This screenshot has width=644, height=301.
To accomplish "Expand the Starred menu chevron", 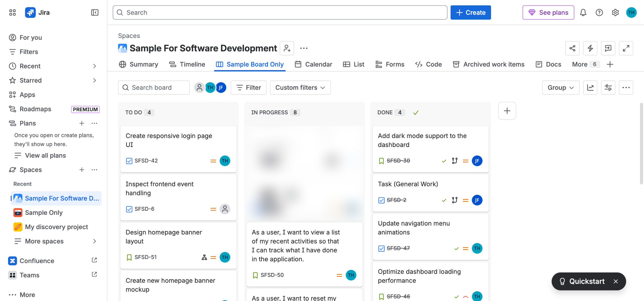I will tap(95, 80).
